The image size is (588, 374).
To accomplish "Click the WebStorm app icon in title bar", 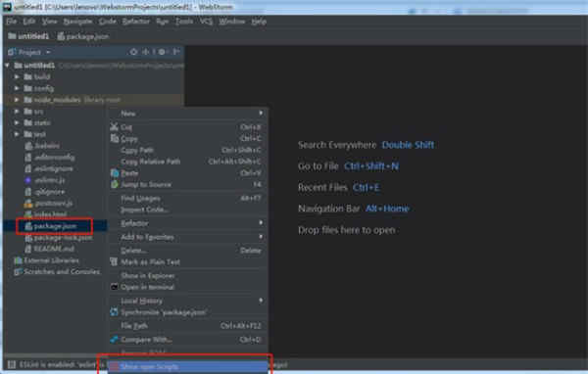I will pyautogui.click(x=7, y=7).
